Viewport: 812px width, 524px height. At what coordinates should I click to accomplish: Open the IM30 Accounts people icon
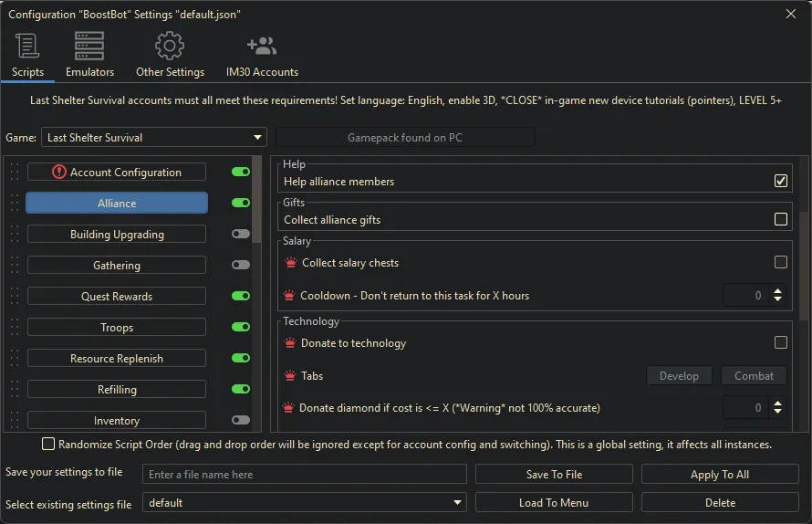(x=262, y=47)
